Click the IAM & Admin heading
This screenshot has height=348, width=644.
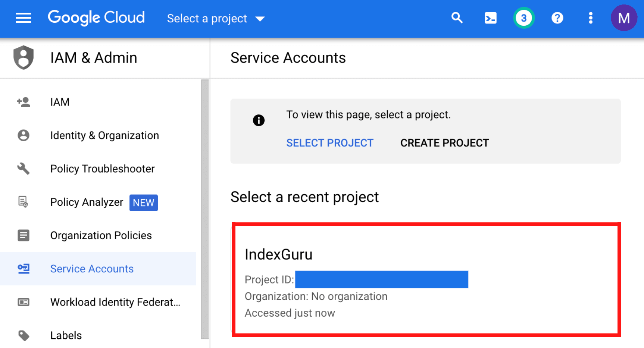click(x=94, y=58)
